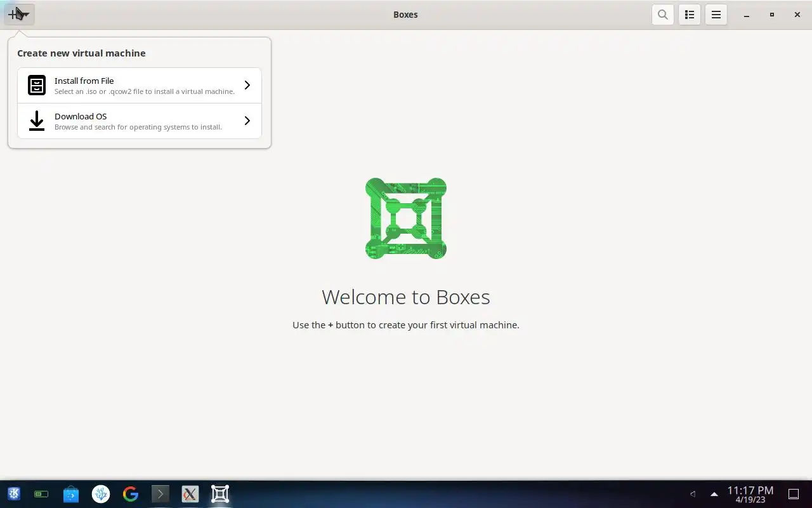
Task: Choose Download OS option
Action: pos(140,121)
